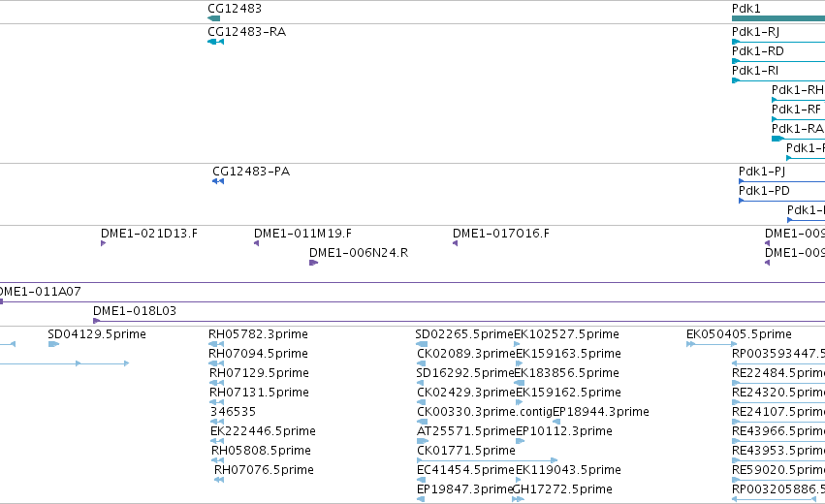This screenshot has height=504, width=825.
Task: Open the EK159163.5prime EST label
Action: click(x=569, y=354)
